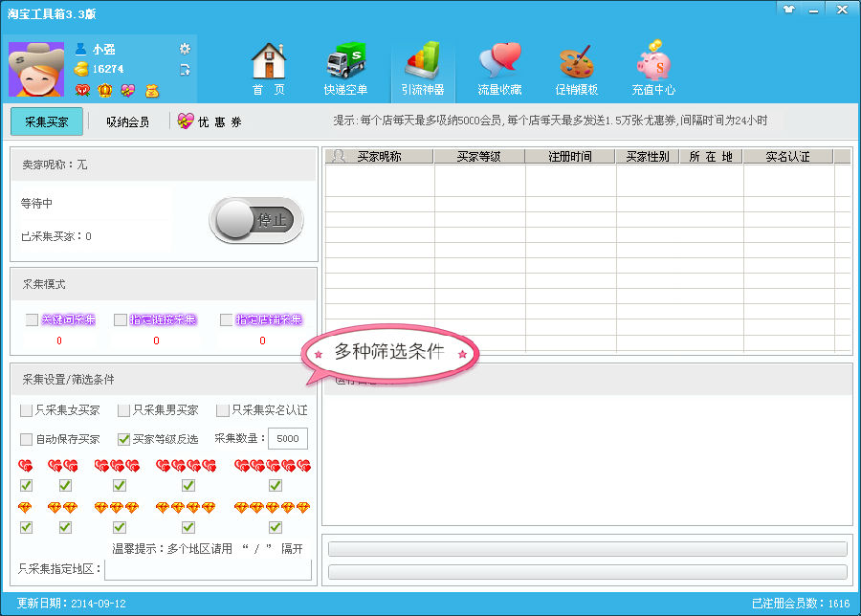The image size is (861, 616).
Task: Switch to 吸纳会员 tab
Action: coord(127,122)
